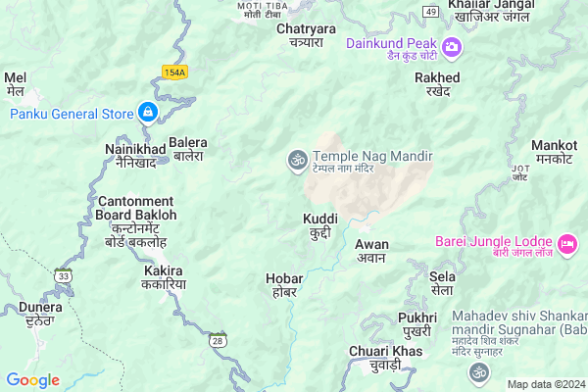Image resolution: width=588 pixels, height=392 pixels.
Task: Click the Barei Jungle Lodge bed pin
Action: tap(567, 245)
